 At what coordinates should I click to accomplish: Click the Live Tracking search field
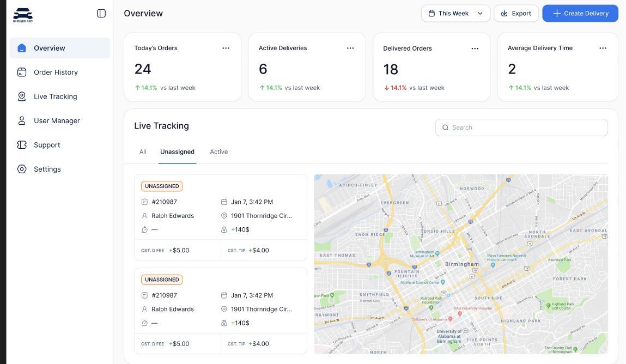coord(521,128)
